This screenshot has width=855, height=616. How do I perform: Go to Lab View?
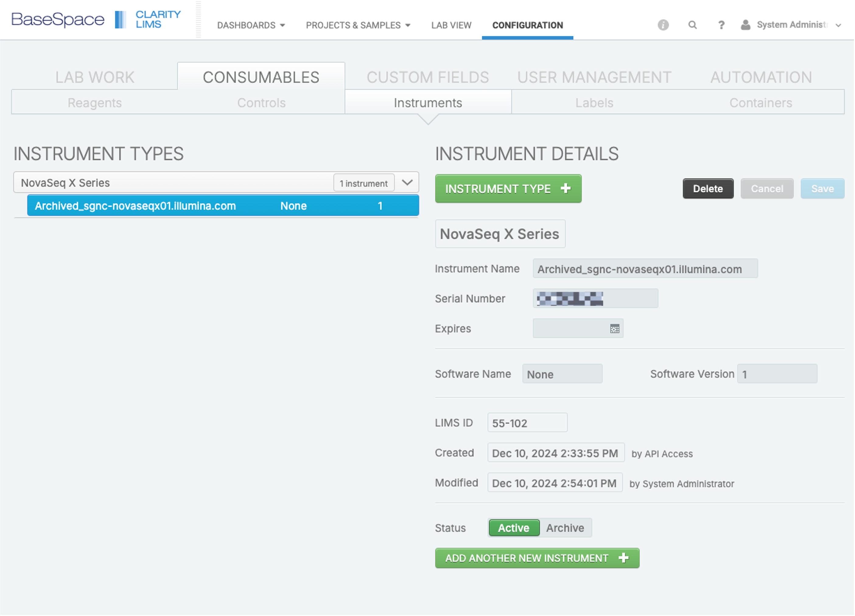[451, 25]
